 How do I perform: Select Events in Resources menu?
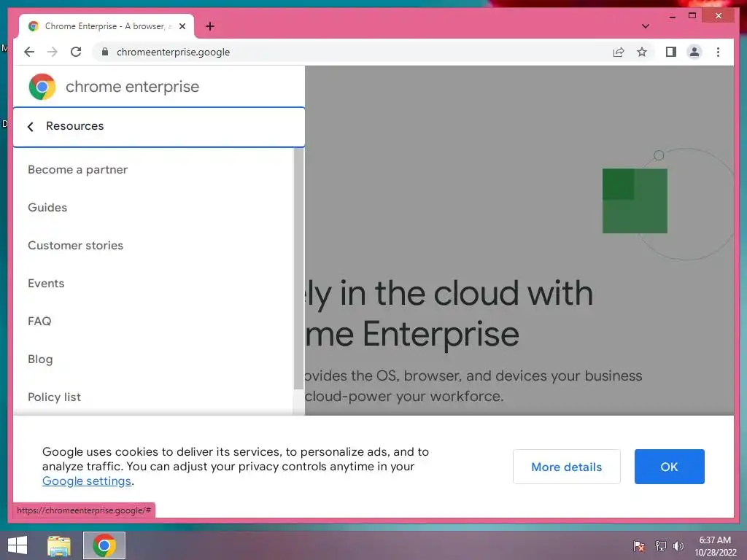click(46, 284)
